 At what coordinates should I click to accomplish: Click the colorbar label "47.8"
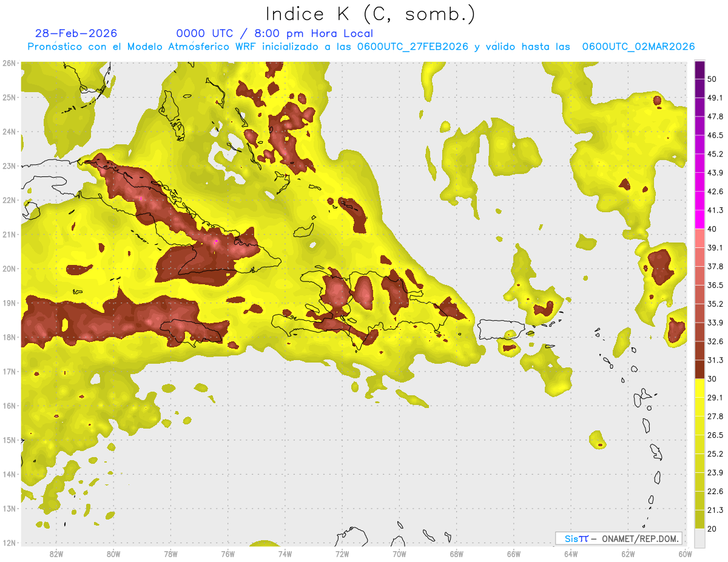click(x=715, y=116)
